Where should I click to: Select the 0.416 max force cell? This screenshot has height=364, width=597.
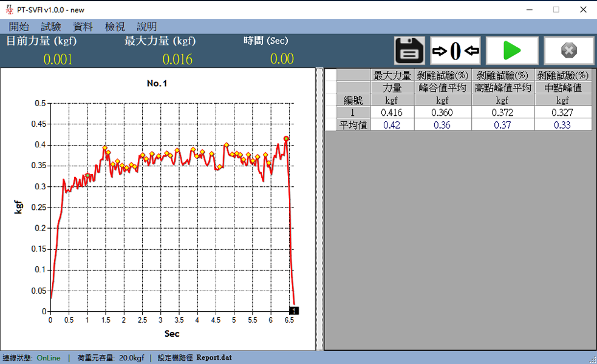click(392, 112)
